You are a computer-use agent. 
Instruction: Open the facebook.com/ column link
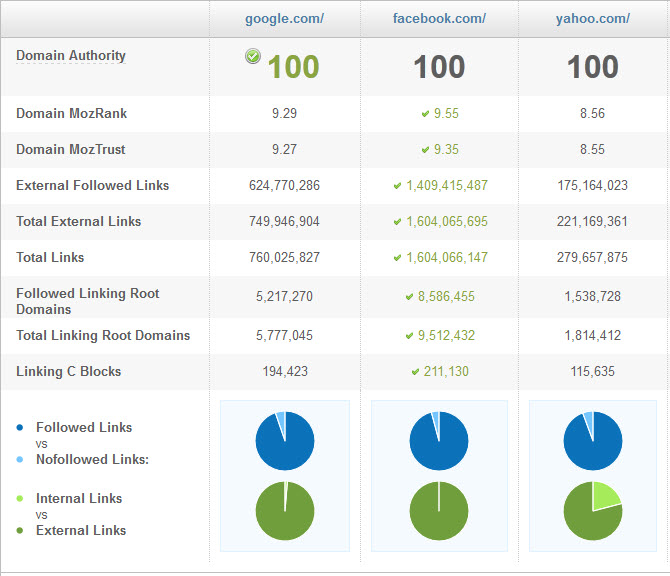tap(439, 19)
